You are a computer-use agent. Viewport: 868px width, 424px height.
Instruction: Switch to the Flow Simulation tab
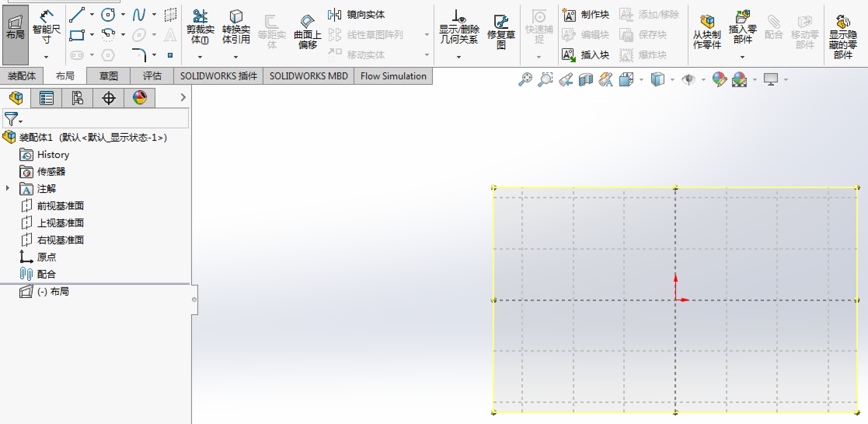(x=393, y=76)
